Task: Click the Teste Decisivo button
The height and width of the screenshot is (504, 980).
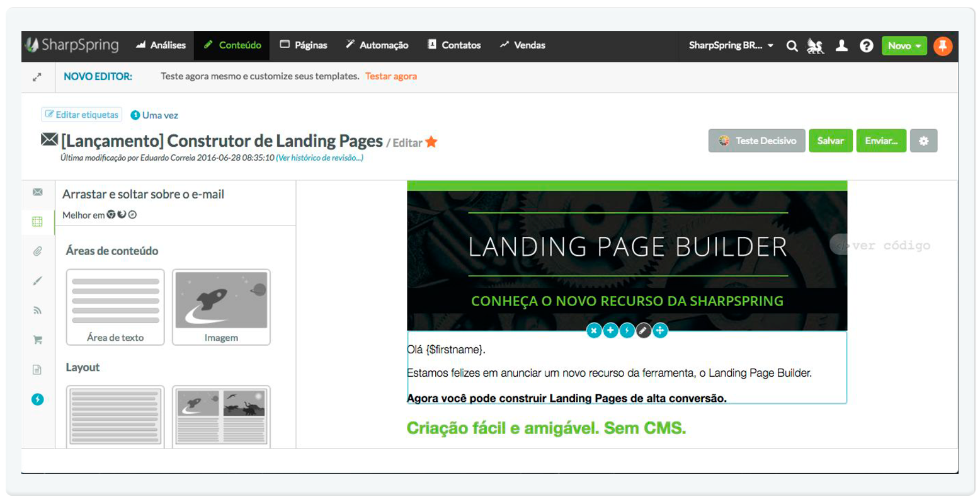Action: click(x=757, y=140)
